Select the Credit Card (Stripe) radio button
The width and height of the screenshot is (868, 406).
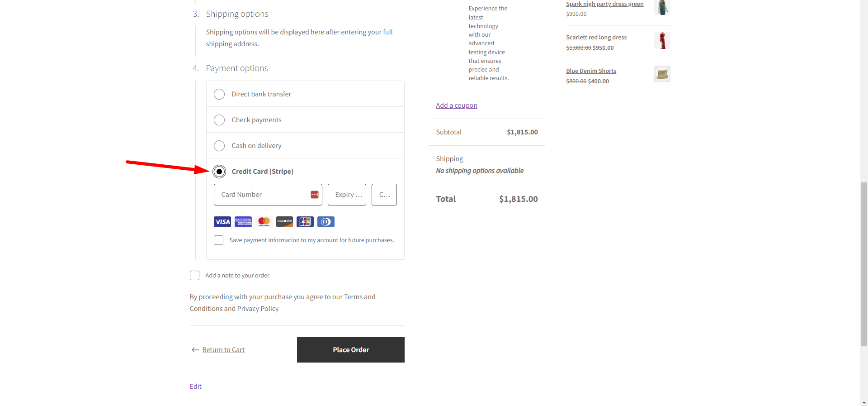[x=219, y=172]
